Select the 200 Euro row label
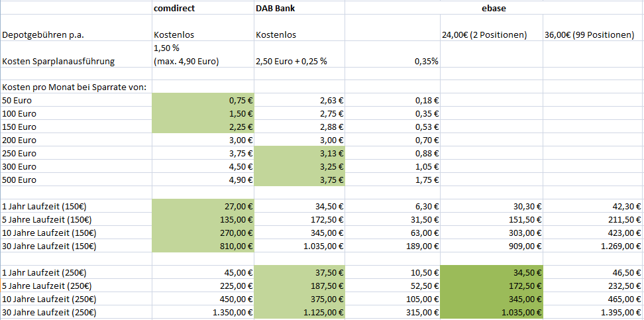This screenshot has width=644, height=320. coord(76,140)
